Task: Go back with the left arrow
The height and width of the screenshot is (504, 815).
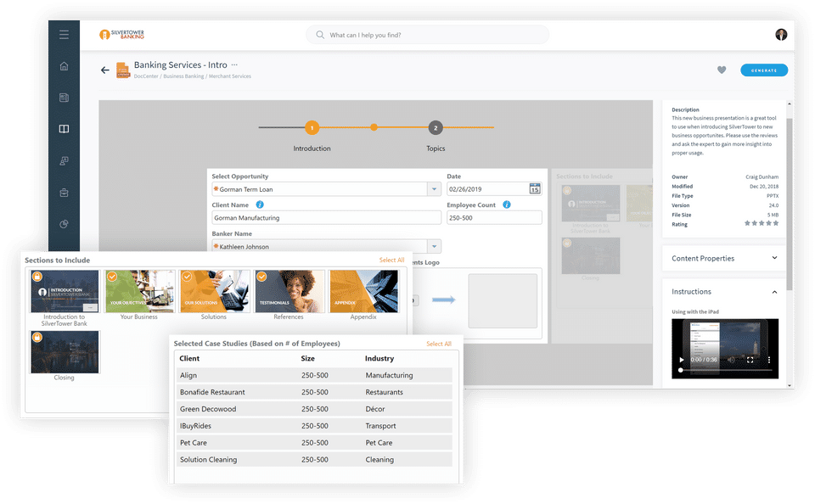Action: coord(105,70)
